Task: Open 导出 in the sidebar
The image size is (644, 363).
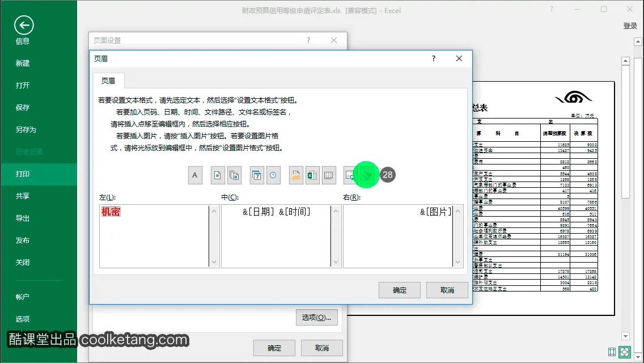Action: [x=23, y=218]
